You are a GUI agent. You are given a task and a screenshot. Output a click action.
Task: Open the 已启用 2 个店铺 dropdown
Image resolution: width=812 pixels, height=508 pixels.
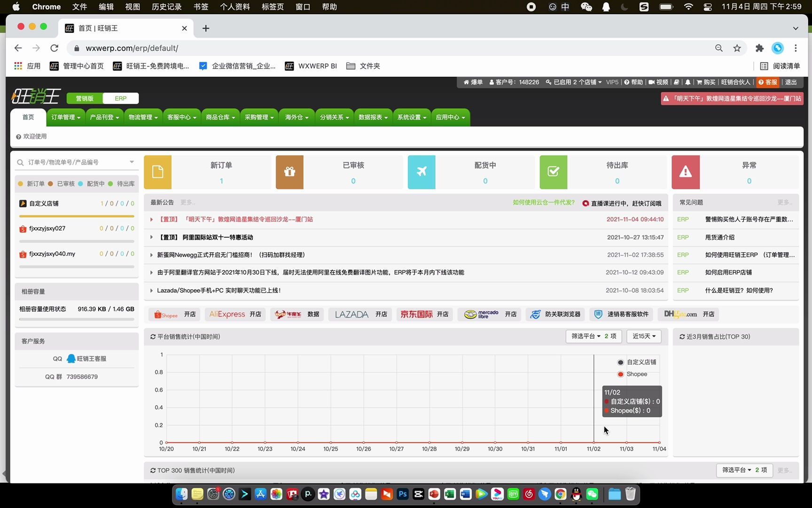click(574, 82)
